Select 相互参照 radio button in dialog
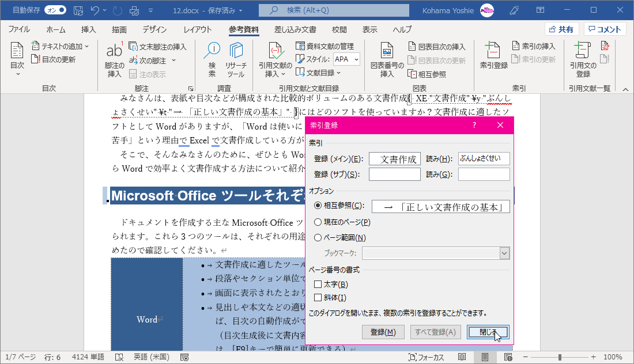 318,205
